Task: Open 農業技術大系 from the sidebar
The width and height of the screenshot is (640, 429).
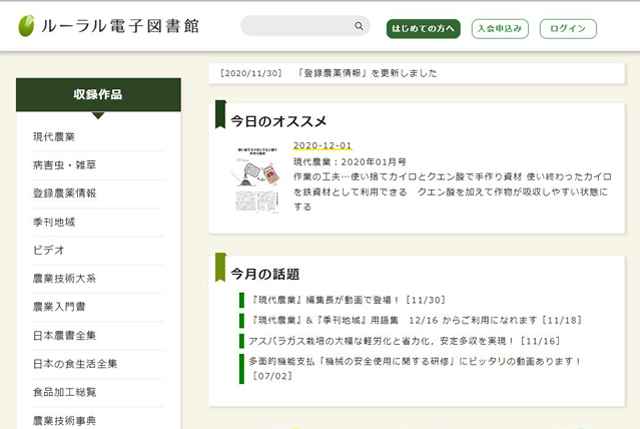Action: pos(64,278)
